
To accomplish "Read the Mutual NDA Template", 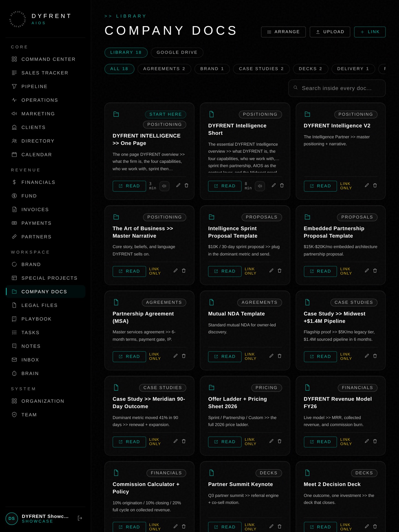I will click(x=225, y=357).
